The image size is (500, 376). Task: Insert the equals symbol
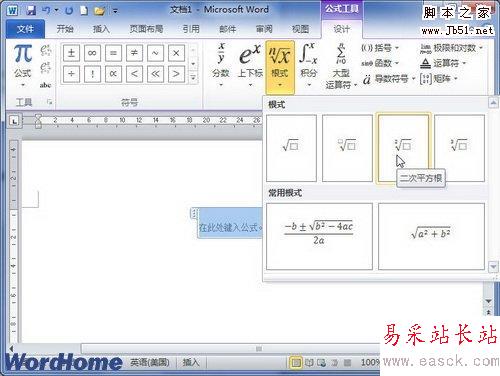click(x=113, y=53)
